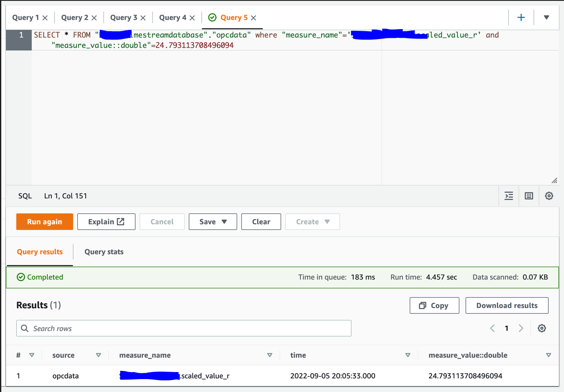The image size is (564, 392).
Task: Click the format query icon in the editor status bar
Action: [508, 195]
